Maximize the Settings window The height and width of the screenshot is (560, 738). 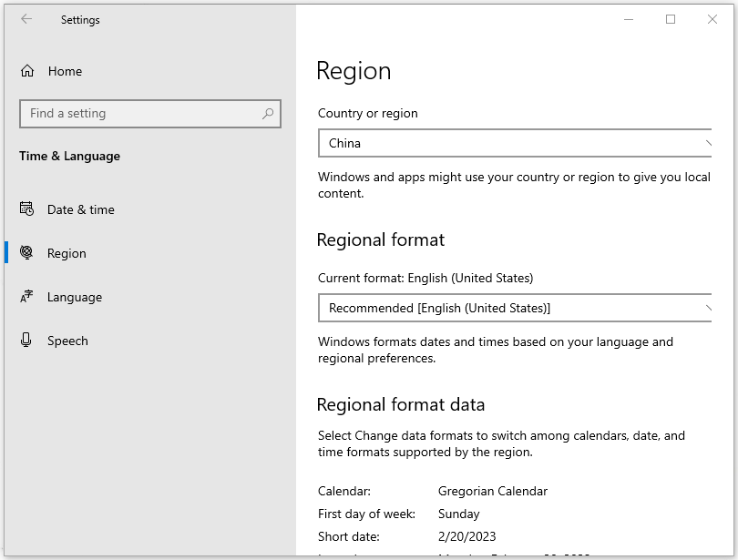(x=671, y=19)
